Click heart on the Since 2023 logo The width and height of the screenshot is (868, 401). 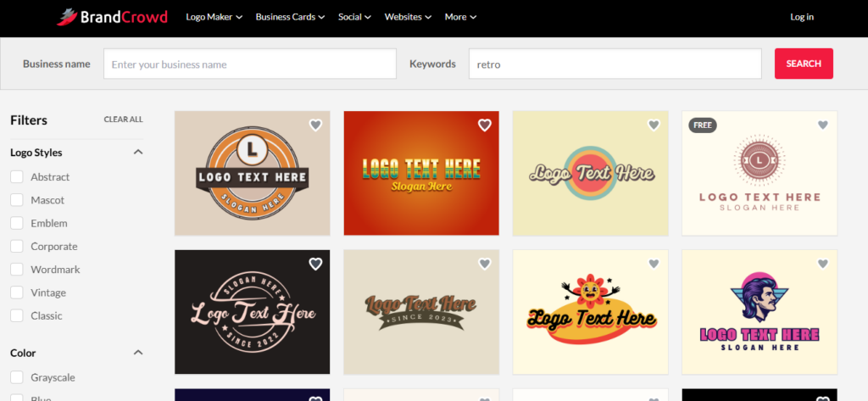[485, 265]
